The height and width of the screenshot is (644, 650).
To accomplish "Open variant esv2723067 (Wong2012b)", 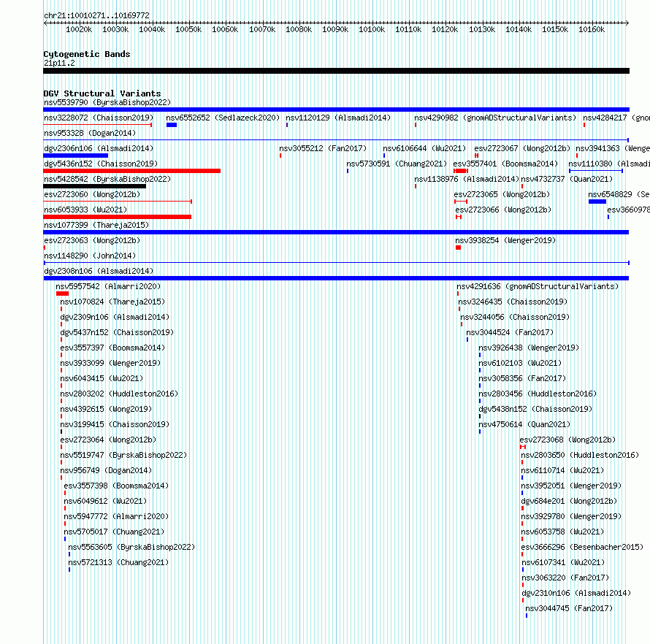I will coord(522,148).
